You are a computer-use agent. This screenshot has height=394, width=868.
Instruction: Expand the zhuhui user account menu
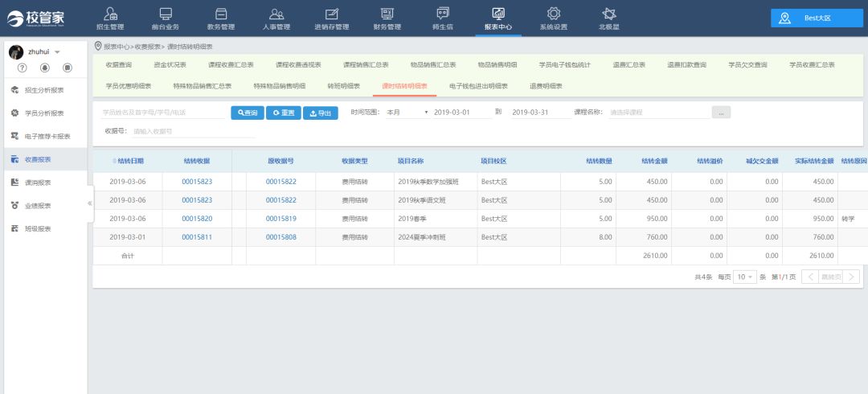point(57,51)
